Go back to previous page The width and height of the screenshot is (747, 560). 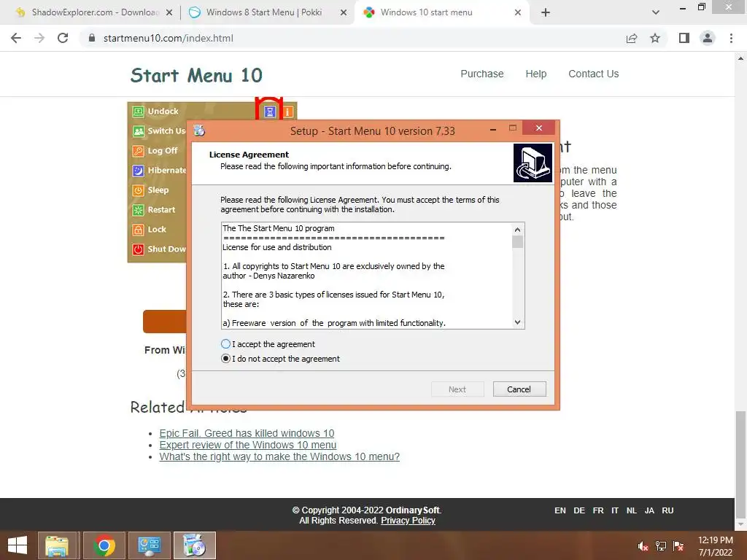click(16, 38)
